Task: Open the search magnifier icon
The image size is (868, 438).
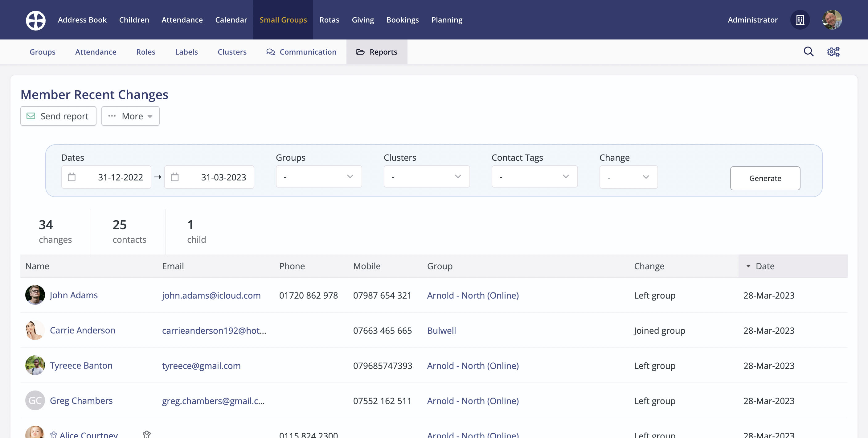Action: [809, 52]
